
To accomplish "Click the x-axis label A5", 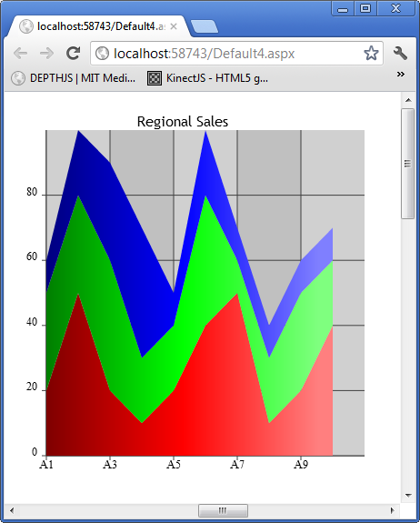I will [174, 464].
